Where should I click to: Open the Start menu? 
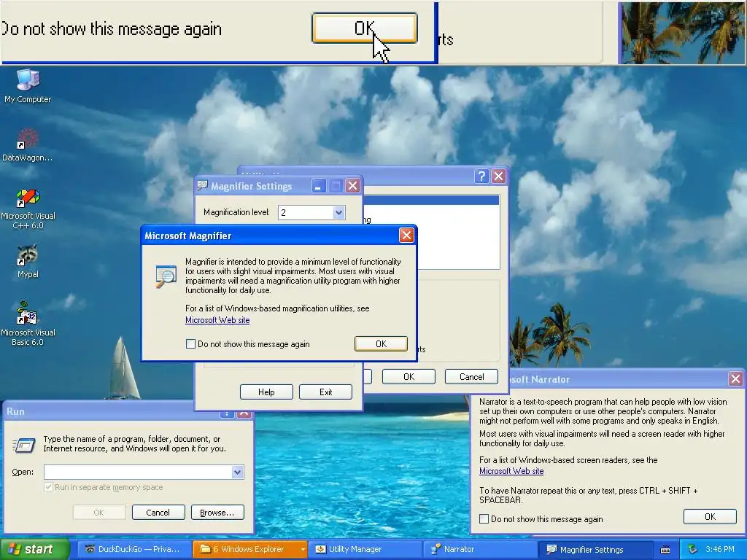[34, 549]
